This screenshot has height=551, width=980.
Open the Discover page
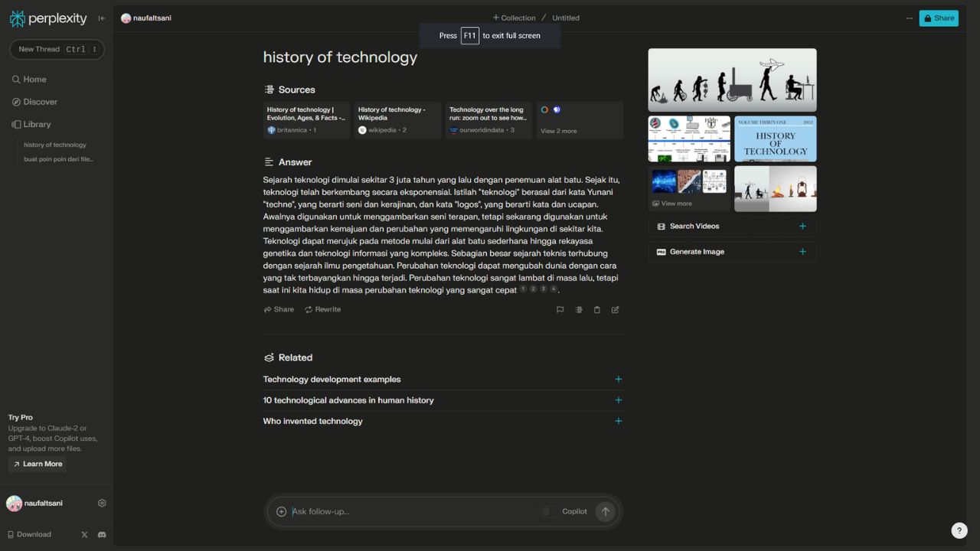point(40,102)
